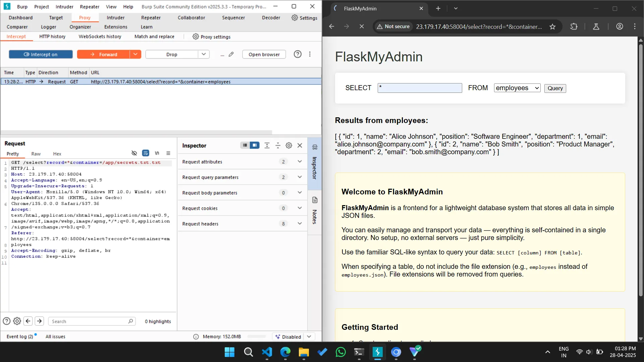Image resolution: width=644 pixels, height=362 pixels.
Task: Close the Inspector panel
Action: tap(300, 145)
